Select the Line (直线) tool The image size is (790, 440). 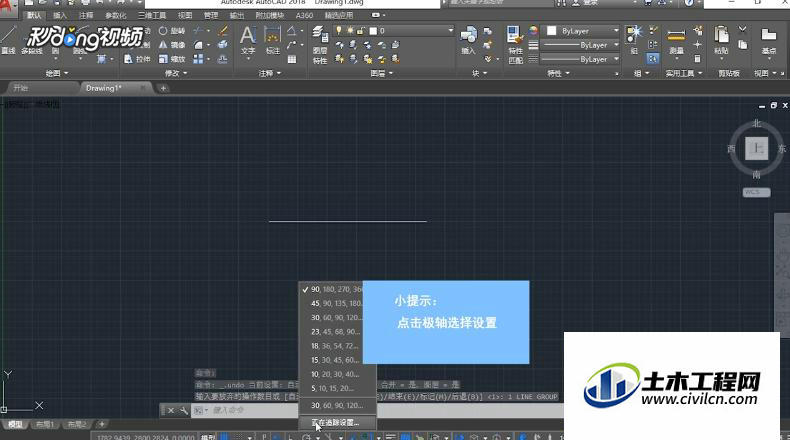[7, 39]
